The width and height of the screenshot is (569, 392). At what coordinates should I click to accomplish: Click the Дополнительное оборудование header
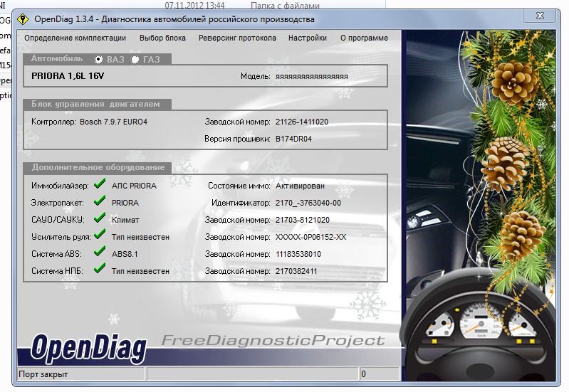pos(98,167)
